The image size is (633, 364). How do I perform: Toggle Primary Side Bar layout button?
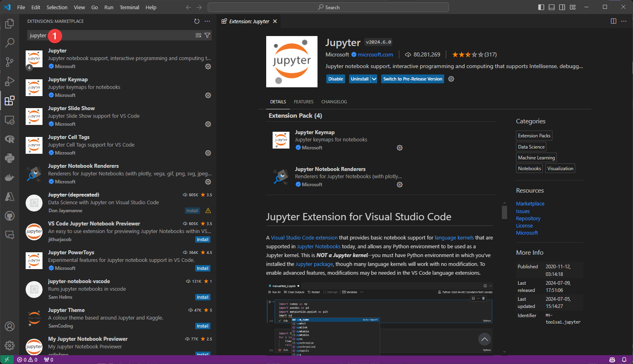pos(541,7)
